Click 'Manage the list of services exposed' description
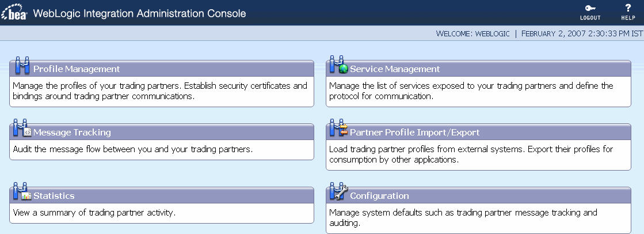 click(471, 91)
